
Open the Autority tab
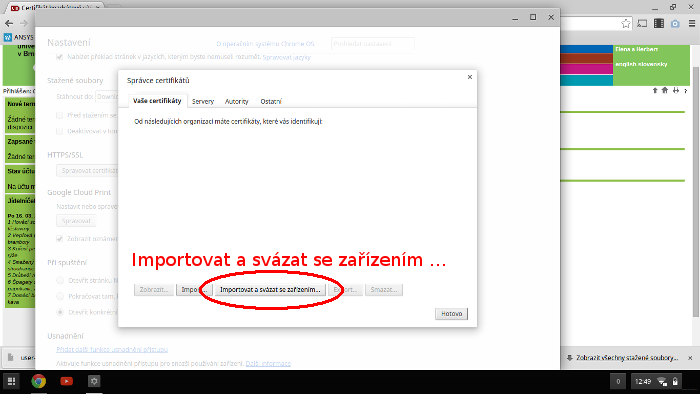(x=236, y=101)
